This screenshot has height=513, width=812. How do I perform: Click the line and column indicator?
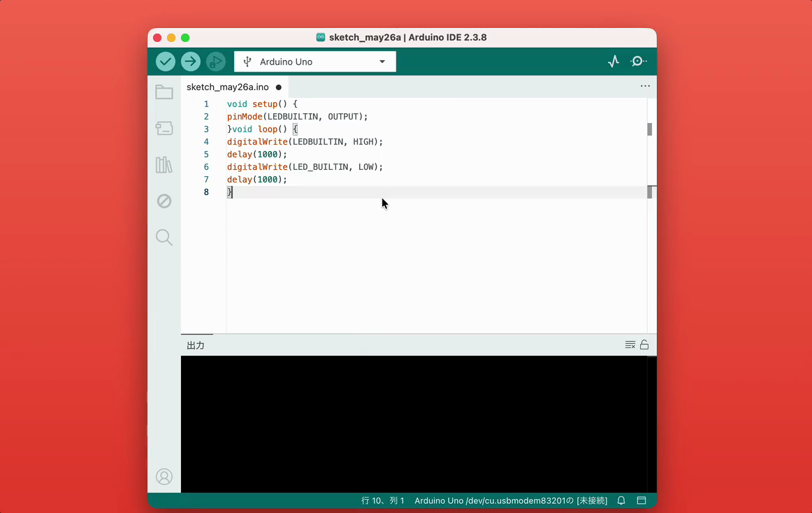[383, 500]
